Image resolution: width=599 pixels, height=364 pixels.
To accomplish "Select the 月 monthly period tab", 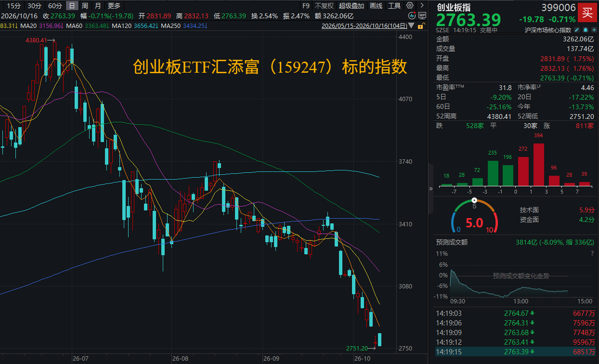I will click(98, 6).
